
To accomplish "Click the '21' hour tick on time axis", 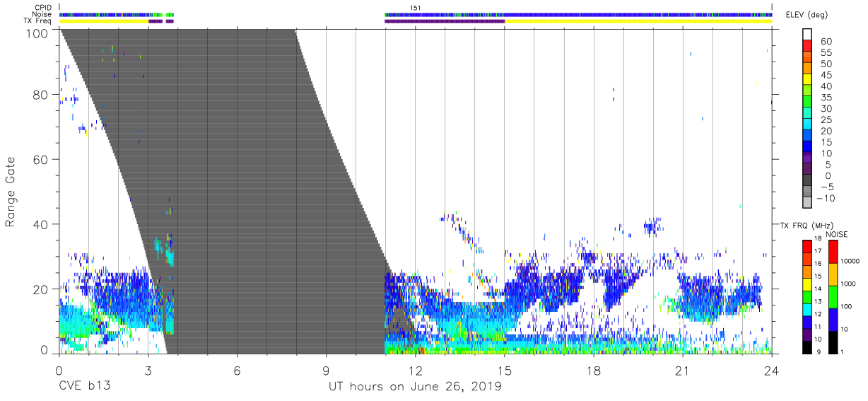I will (x=682, y=370).
